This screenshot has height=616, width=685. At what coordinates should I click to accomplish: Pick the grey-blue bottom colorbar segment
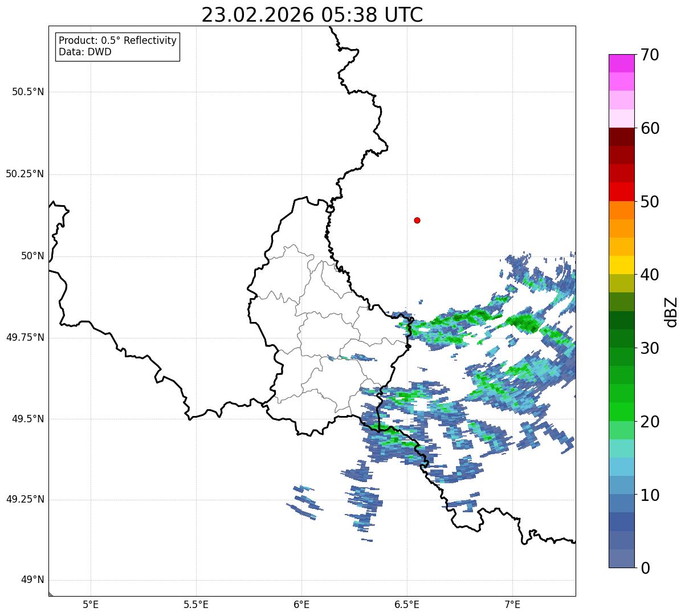(621, 558)
